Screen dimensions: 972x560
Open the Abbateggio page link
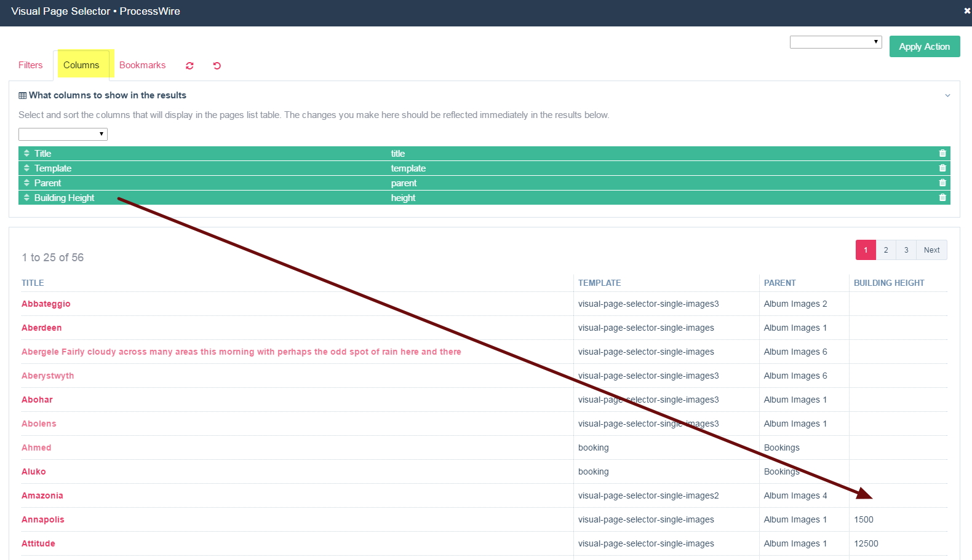point(46,304)
